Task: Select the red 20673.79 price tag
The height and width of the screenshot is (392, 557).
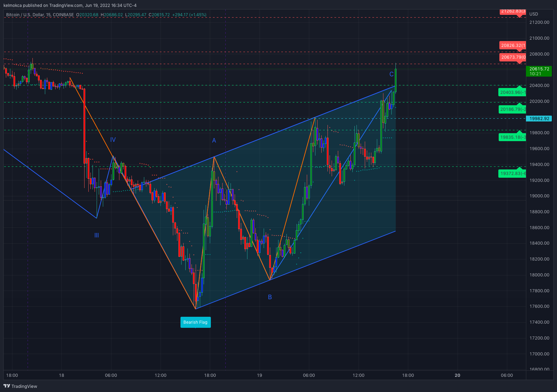Action: (512, 57)
